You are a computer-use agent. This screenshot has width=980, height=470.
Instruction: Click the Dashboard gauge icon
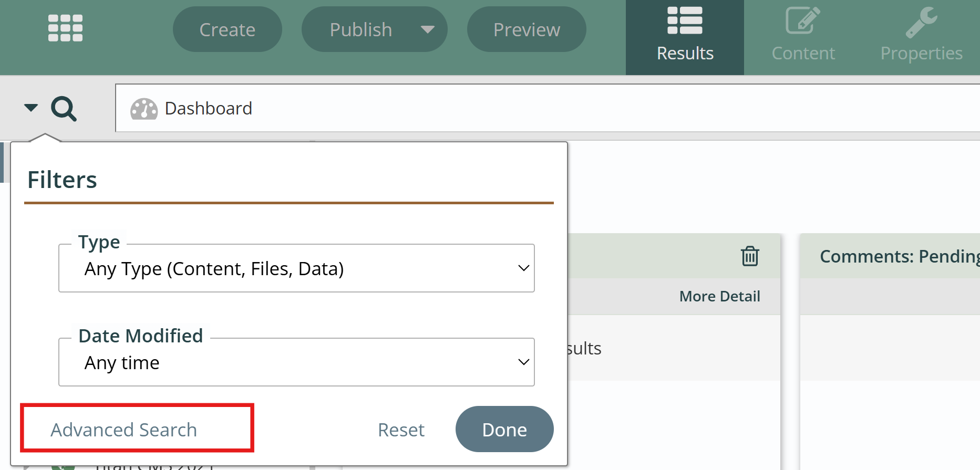click(144, 109)
